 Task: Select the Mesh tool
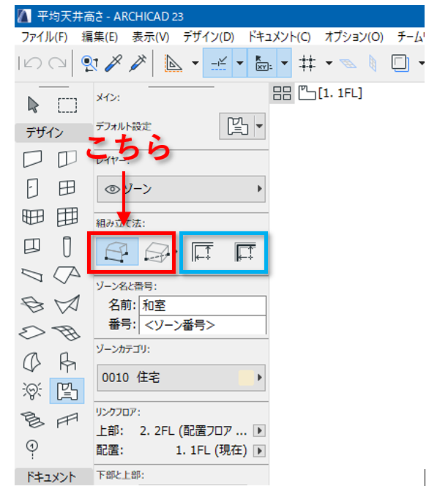point(67,333)
